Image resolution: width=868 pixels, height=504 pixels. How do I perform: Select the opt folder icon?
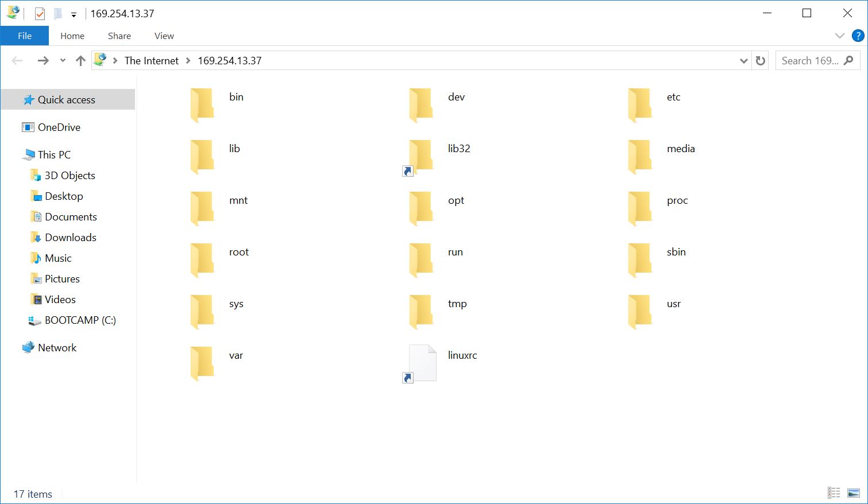(421, 208)
